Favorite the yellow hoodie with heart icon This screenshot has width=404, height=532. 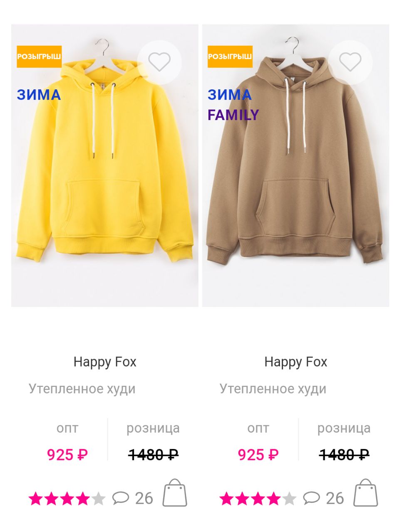coord(159,63)
